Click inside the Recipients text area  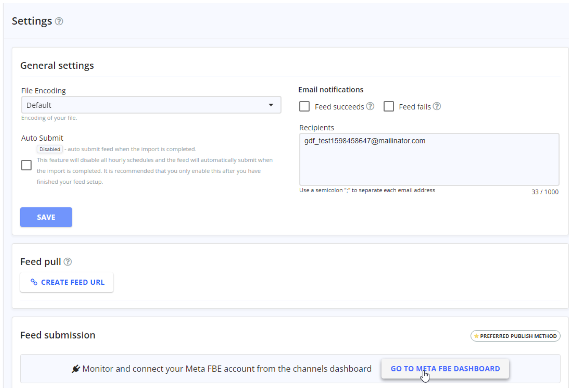click(x=430, y=160)
